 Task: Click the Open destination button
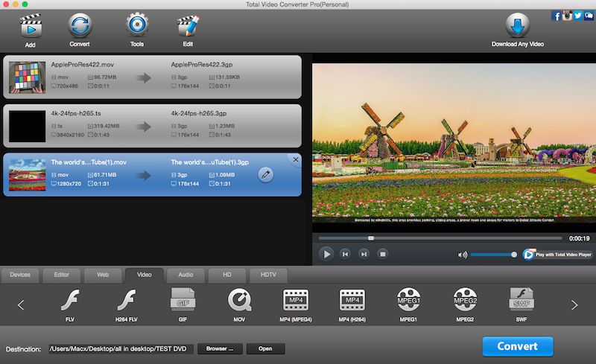pos(265,349)
